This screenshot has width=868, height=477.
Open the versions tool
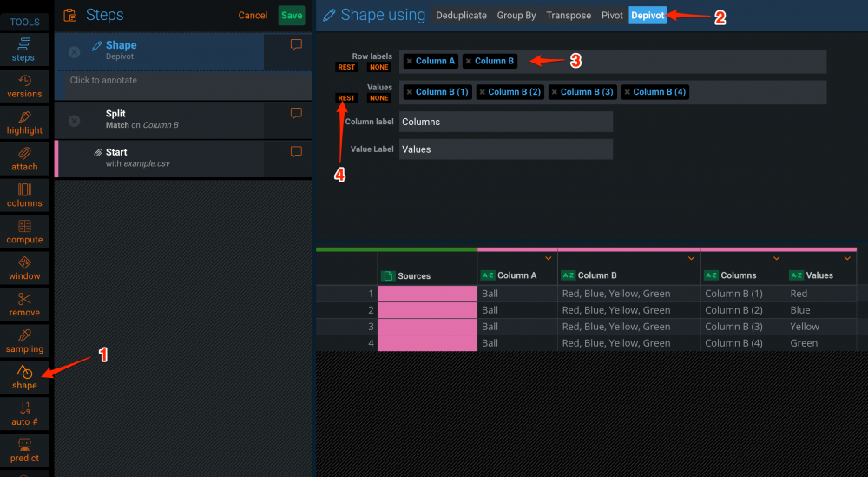[x=24, y=86]
